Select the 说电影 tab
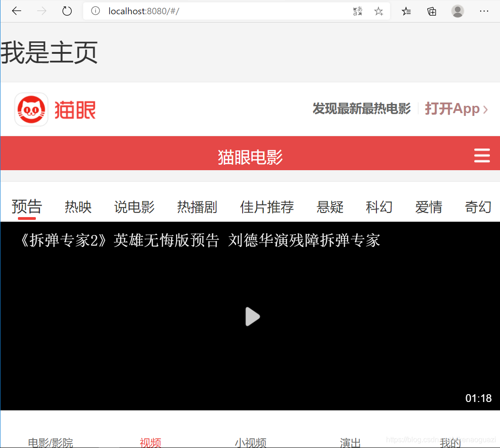The image size is (500, 448). (134, 207)
